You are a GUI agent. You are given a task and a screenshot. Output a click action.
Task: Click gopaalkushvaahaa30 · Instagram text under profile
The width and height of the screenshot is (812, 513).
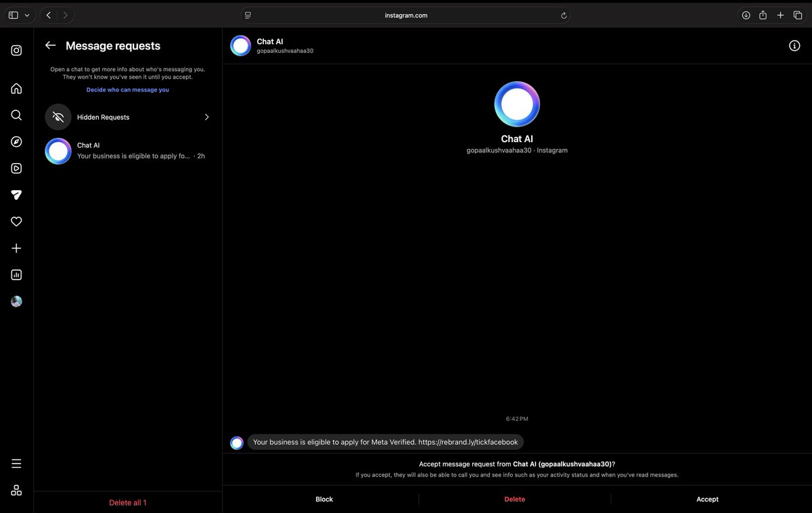[517, 150]
